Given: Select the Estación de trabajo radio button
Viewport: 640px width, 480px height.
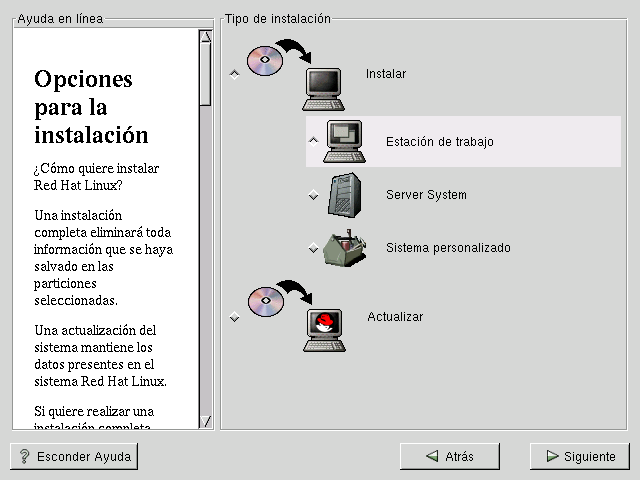Looking at the screenshot, I should click(x=314, y=141).
